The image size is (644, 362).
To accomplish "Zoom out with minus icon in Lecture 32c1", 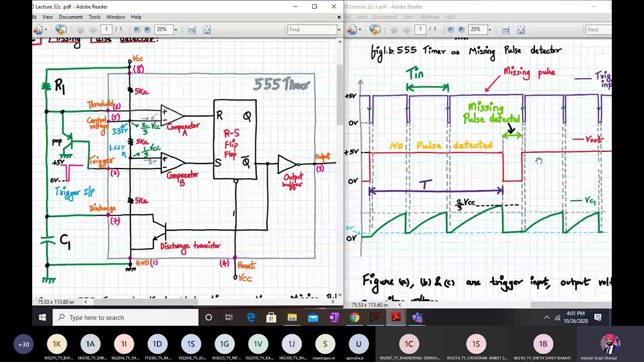I will tap(451, 30).
